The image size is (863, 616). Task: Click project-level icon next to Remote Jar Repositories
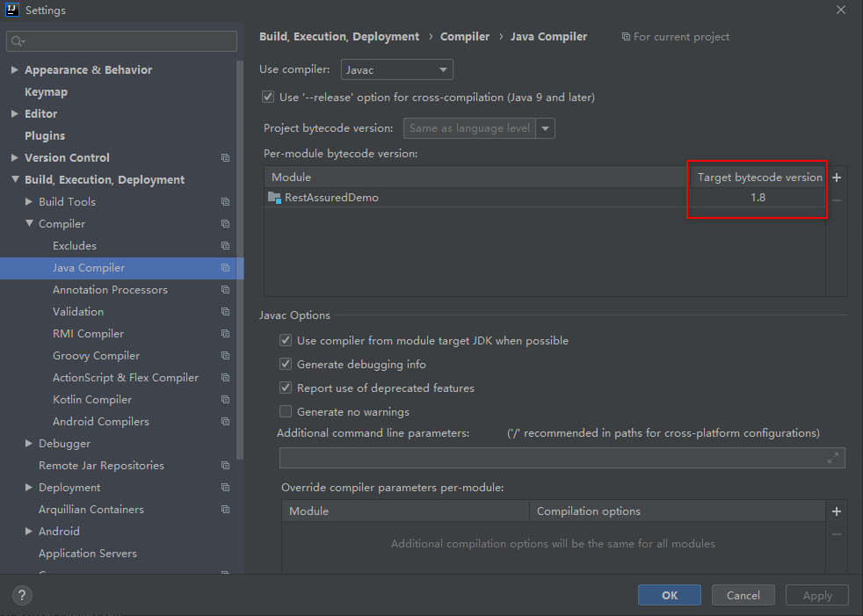click(225, 466)
